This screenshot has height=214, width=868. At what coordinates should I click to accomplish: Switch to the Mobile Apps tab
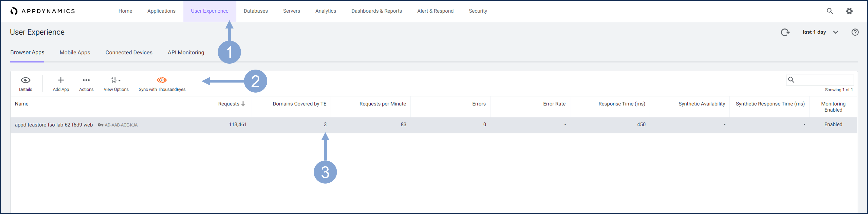[x=75, y=52]
